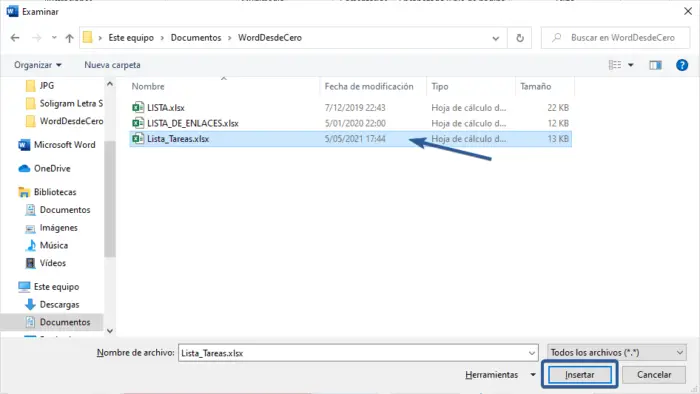The height and width of the screenshot is (394, 700).
Task: Toggle the preview pane icon
Action: [x=655, y=65]
